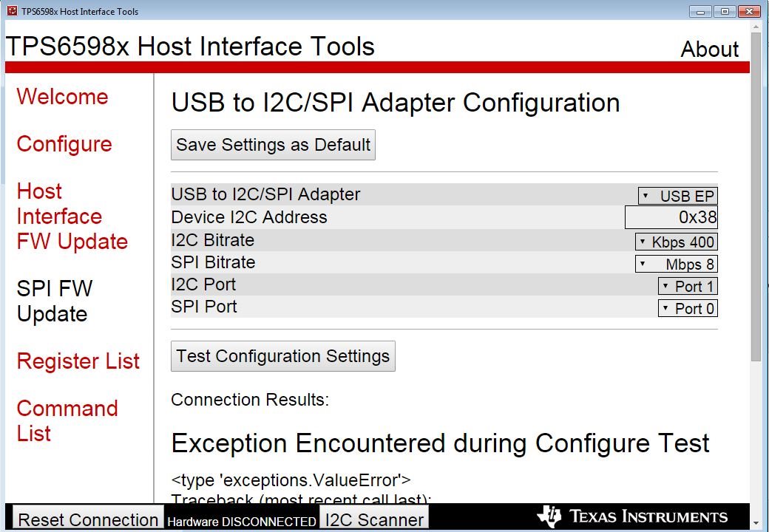
Task: Click Save Settings as Default
Action: (x=273, y=144)
